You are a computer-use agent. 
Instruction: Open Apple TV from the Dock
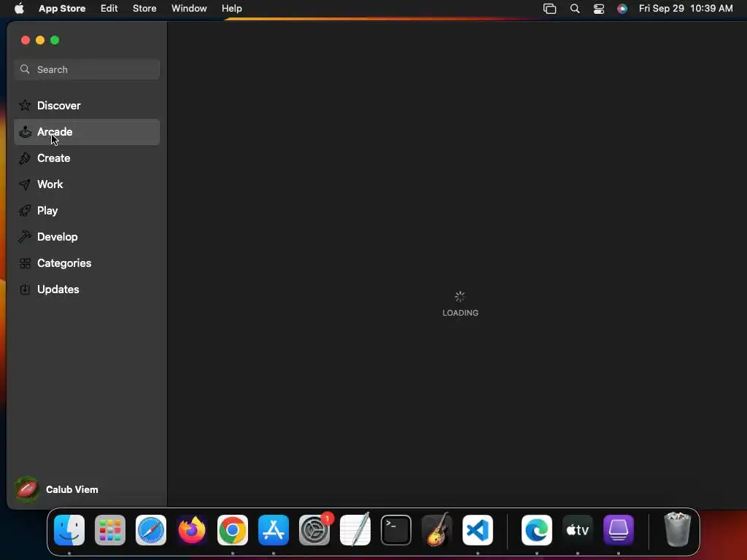(578, 530)
